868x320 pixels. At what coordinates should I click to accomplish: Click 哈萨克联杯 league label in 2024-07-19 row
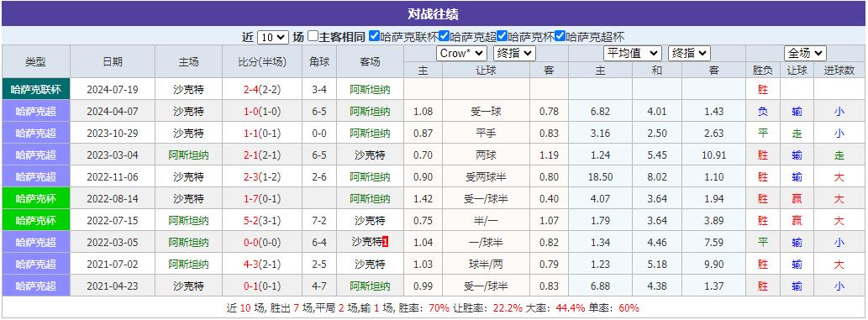tap(36, 89)
